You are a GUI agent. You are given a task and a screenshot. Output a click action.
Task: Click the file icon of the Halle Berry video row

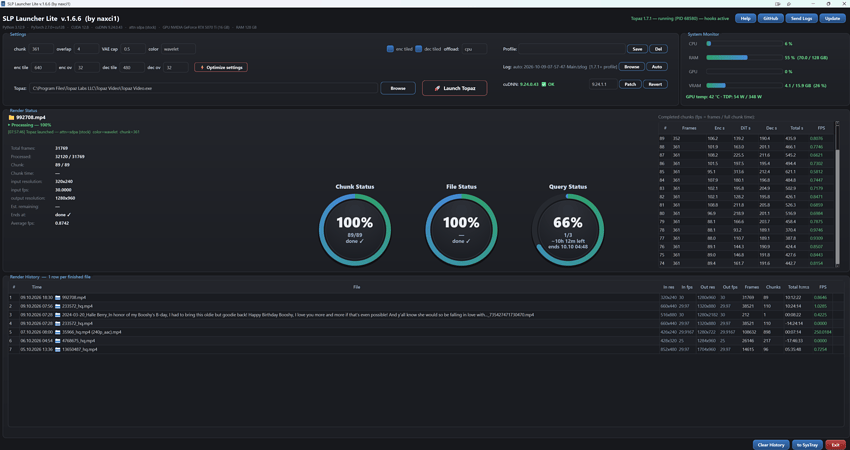(57, 315)
